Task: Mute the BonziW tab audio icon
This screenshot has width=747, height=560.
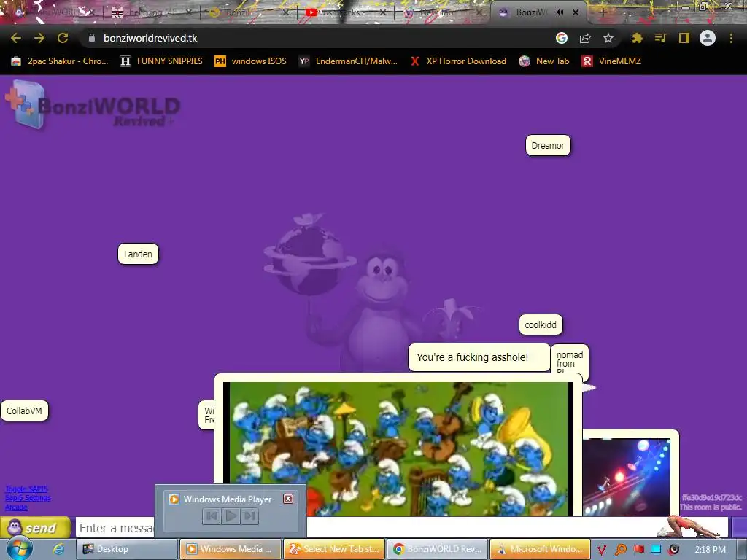Action: [x=560, y=12]
